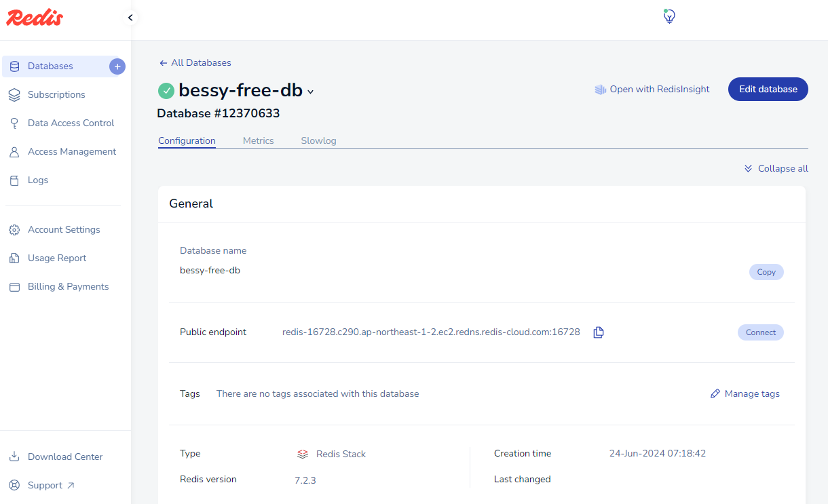Click the Last changed label
This screenshot has width=828, height=504.
point(523,480)
